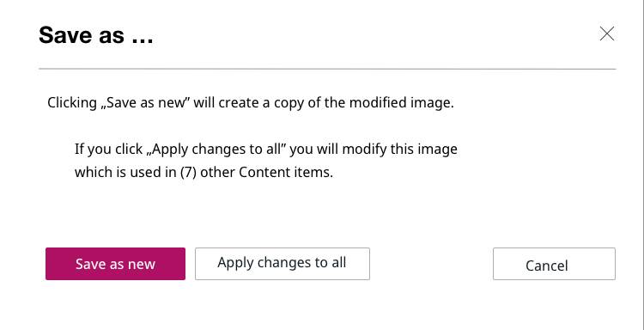This screenshot has width=644, height=330.
Task: Cancel the Save as dialog
Action: 554,264
